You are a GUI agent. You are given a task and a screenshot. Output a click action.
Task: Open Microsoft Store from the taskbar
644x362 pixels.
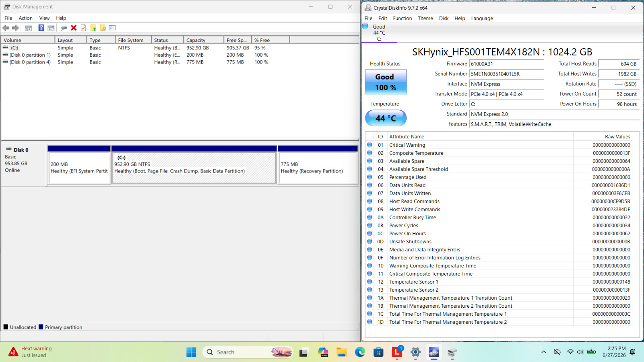click(378, 352)
